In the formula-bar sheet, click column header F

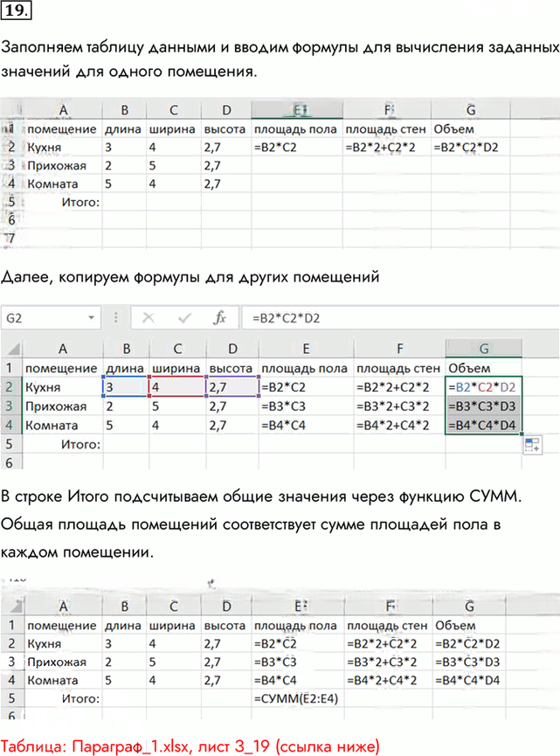click(x=400, y=349)
